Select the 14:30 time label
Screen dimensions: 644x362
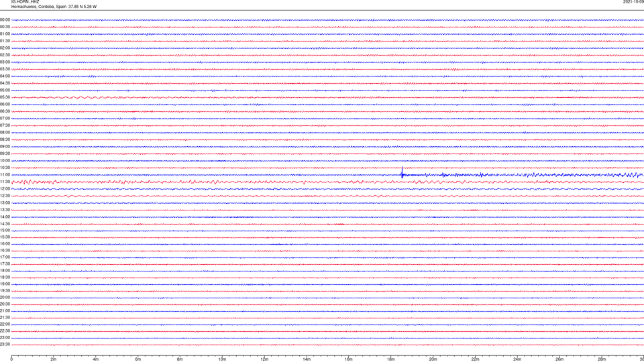[x=5, y=224]
